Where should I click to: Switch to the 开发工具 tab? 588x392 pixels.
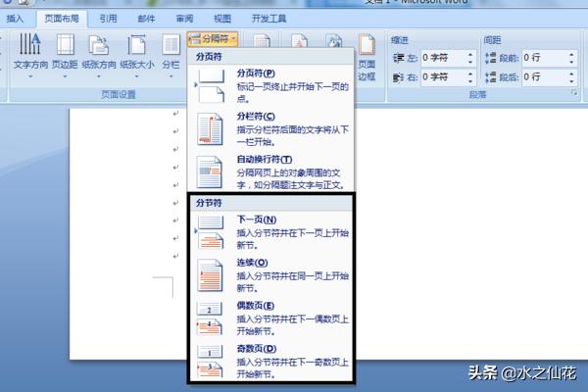coord(269,19)
